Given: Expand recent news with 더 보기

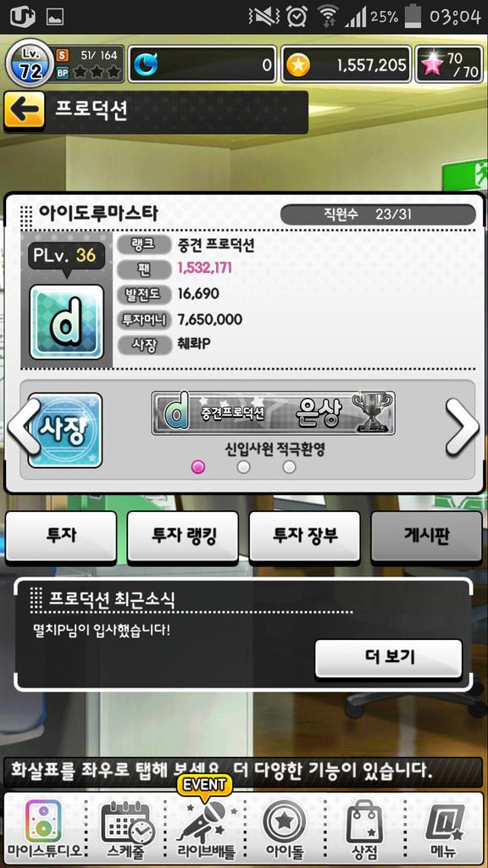Looking at the screenshot, I should tap(388, 658).
